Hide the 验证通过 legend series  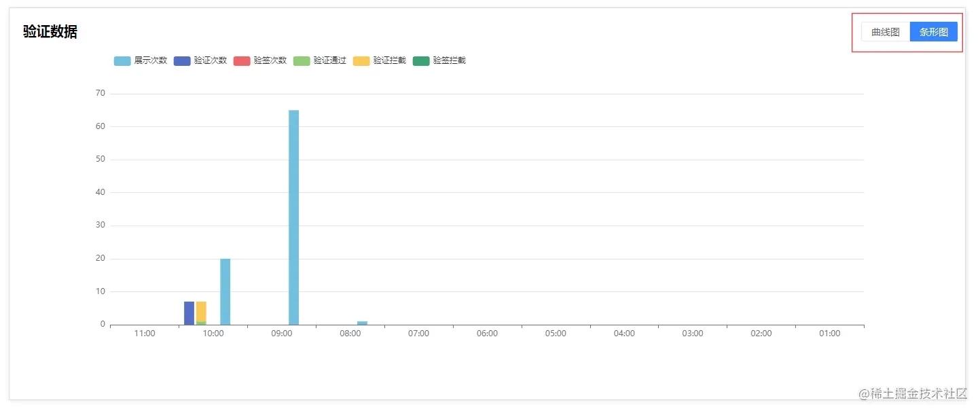tap(320, 60)
